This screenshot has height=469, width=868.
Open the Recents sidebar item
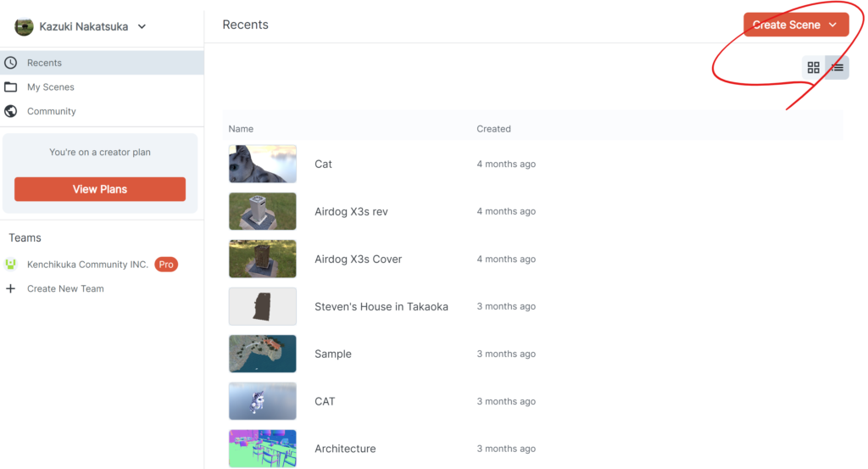(102, 63)
